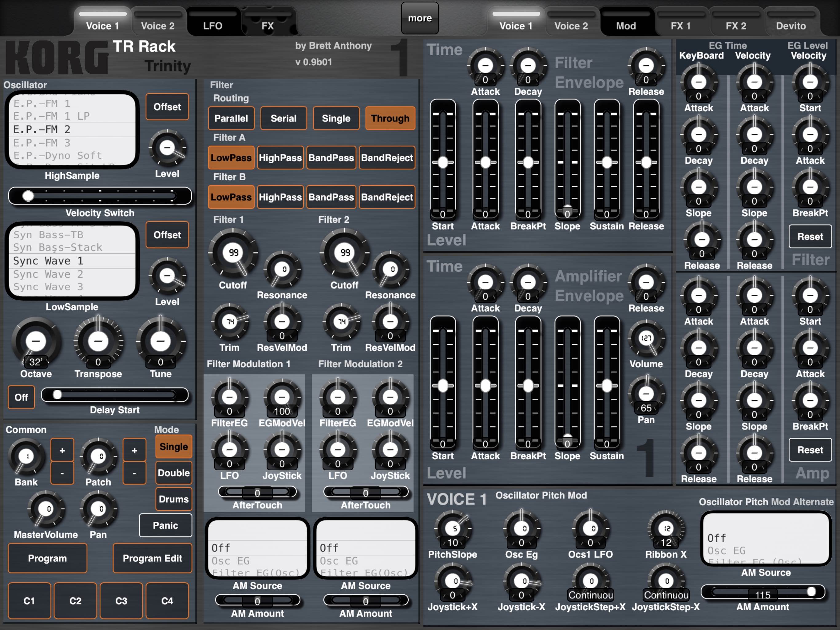The height and width of the screenshot is (630, 840).
Task: Click the Amplifier Volume knob
Action: (x=646, y=338)
